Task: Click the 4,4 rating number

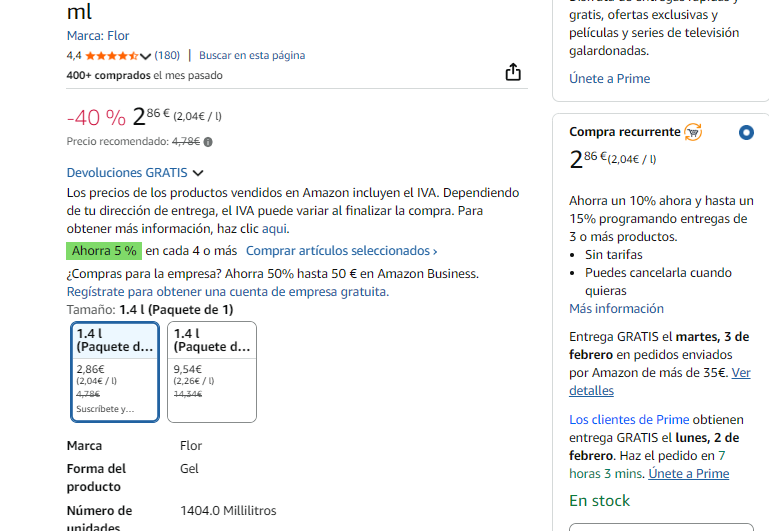Action: (x=74, y=55)
